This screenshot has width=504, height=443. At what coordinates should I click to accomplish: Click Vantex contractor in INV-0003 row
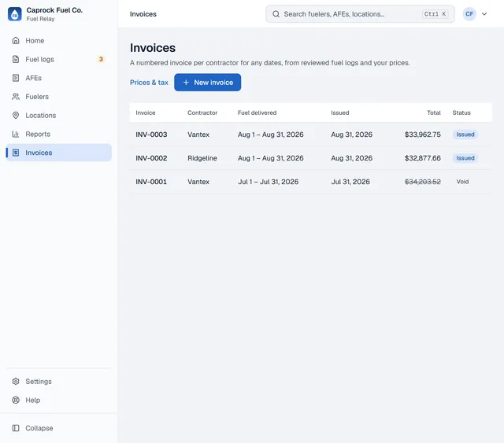pyautogui.click(x=198, y=135)
